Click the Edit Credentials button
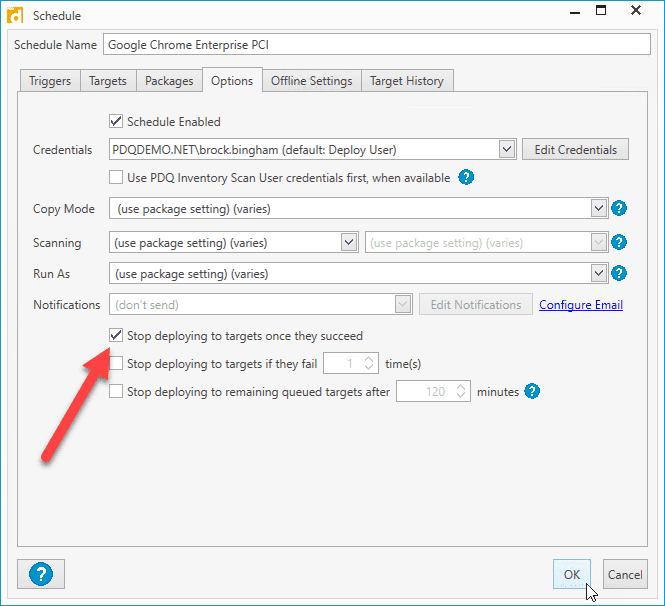Image resolution: width=665 pixels, height=606 pixels. click(575, 149)
